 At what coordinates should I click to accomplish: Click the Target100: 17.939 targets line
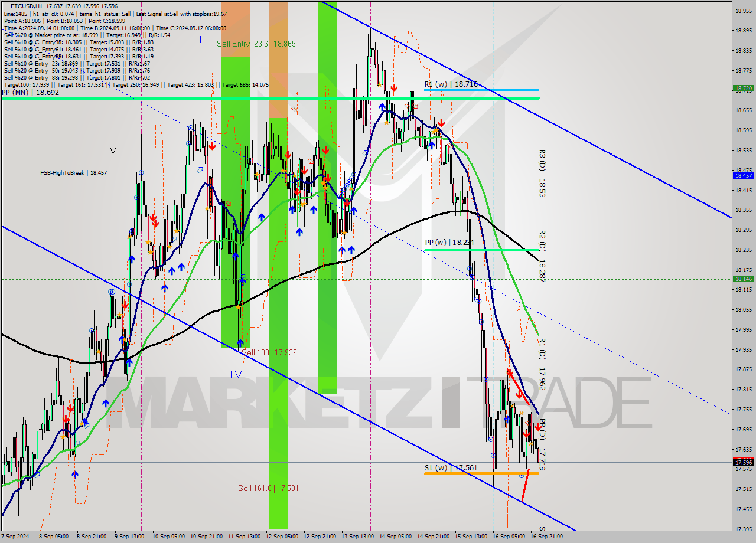click(136, 85)
